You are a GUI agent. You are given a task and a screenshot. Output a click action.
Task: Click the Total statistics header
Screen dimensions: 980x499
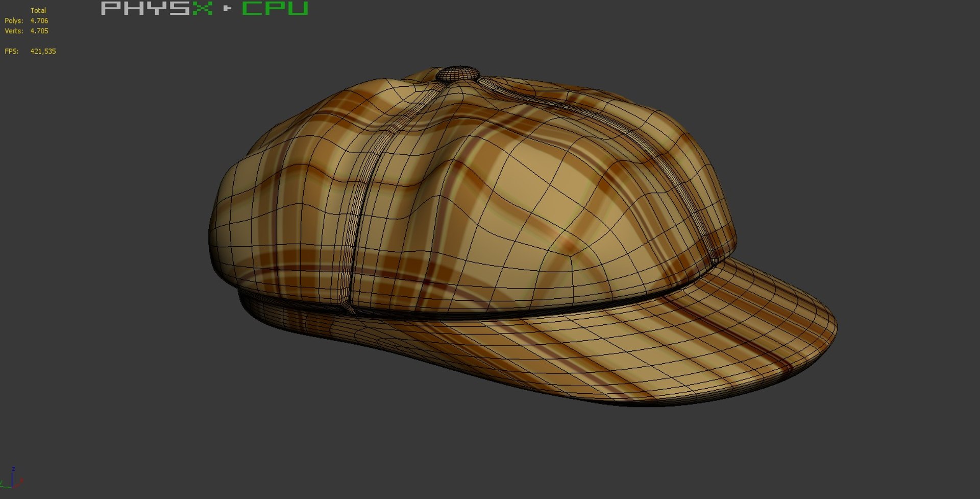point(38,11)
